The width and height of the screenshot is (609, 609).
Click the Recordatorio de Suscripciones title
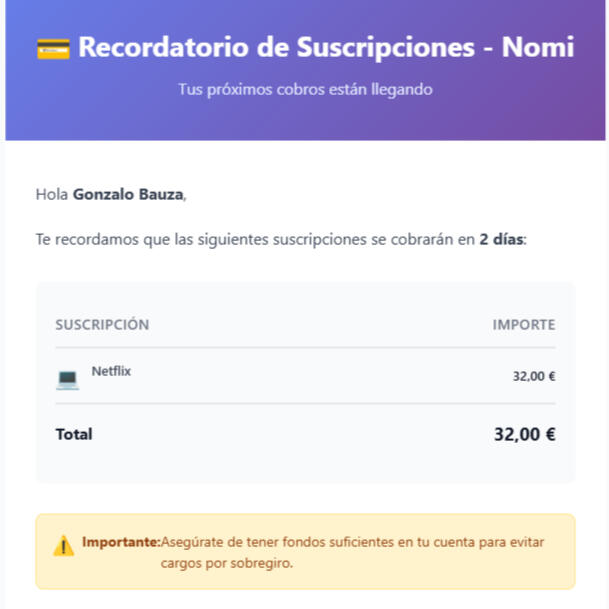click(x=277, y=47)
